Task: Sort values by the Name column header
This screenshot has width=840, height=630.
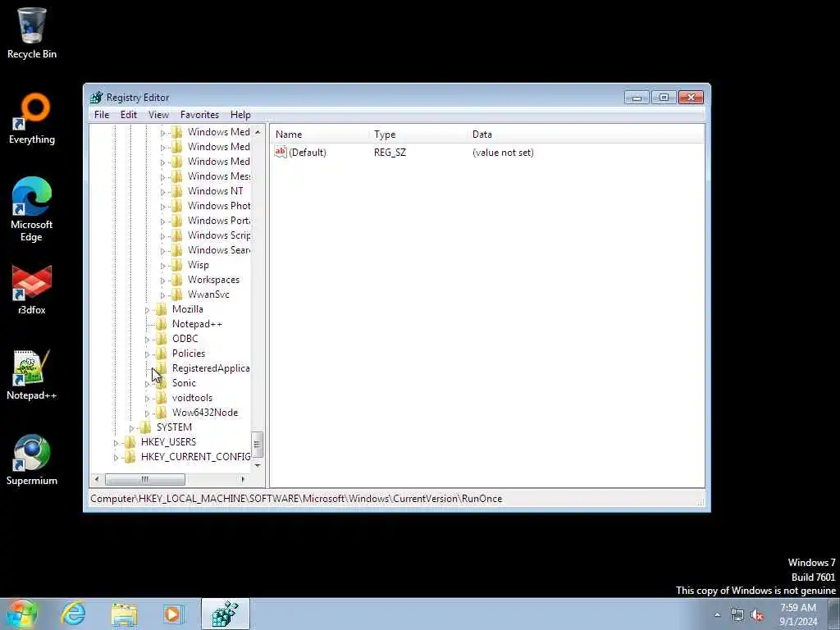Action: tap(320, 135)
